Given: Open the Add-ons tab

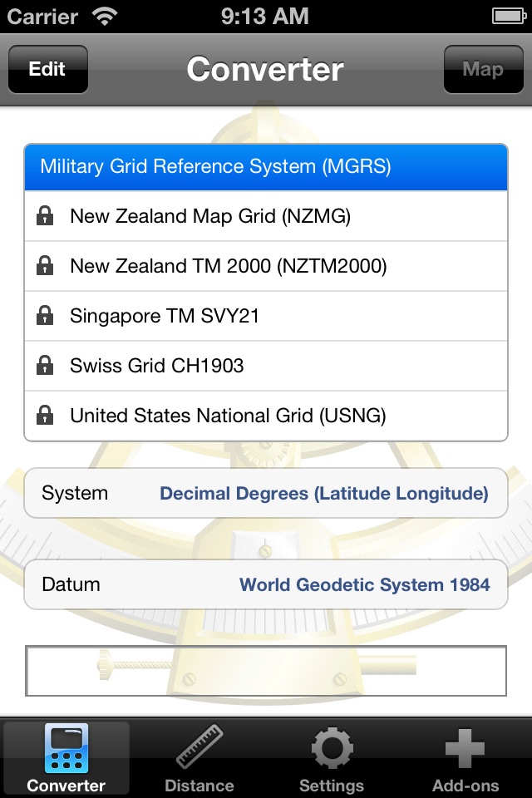Looking at the screenshot, I should pyautogui.click(x=465, y=758).
